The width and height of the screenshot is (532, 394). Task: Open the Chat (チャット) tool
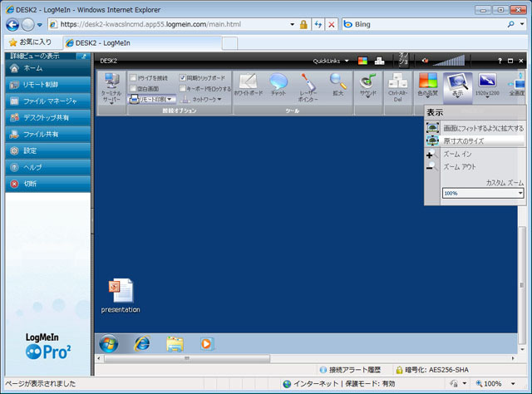278,85
